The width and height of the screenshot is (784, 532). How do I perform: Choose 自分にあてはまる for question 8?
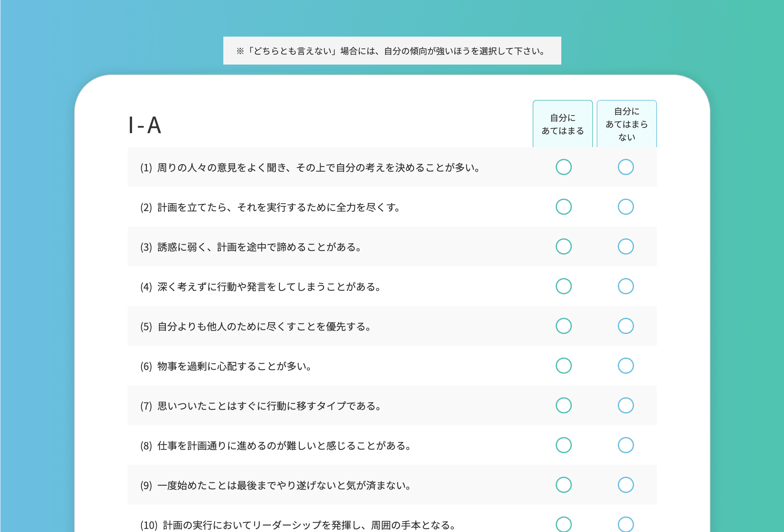[x=563, y=445]
